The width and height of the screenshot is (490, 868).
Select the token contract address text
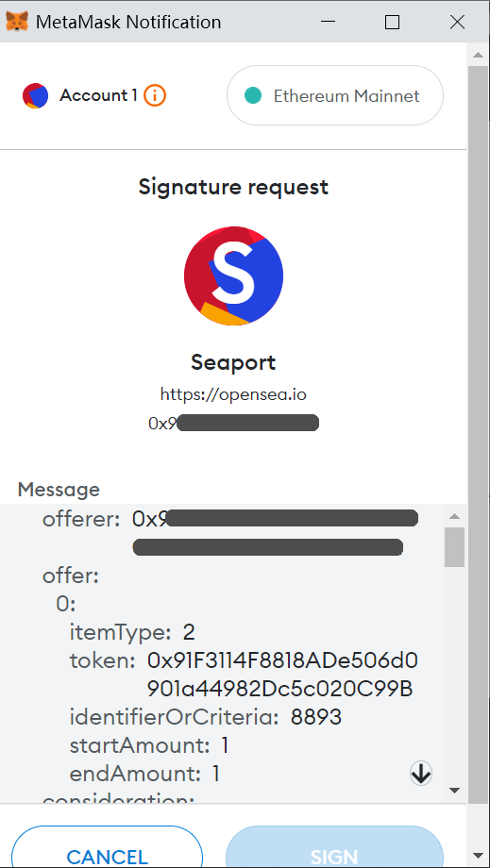pos(282,675)
